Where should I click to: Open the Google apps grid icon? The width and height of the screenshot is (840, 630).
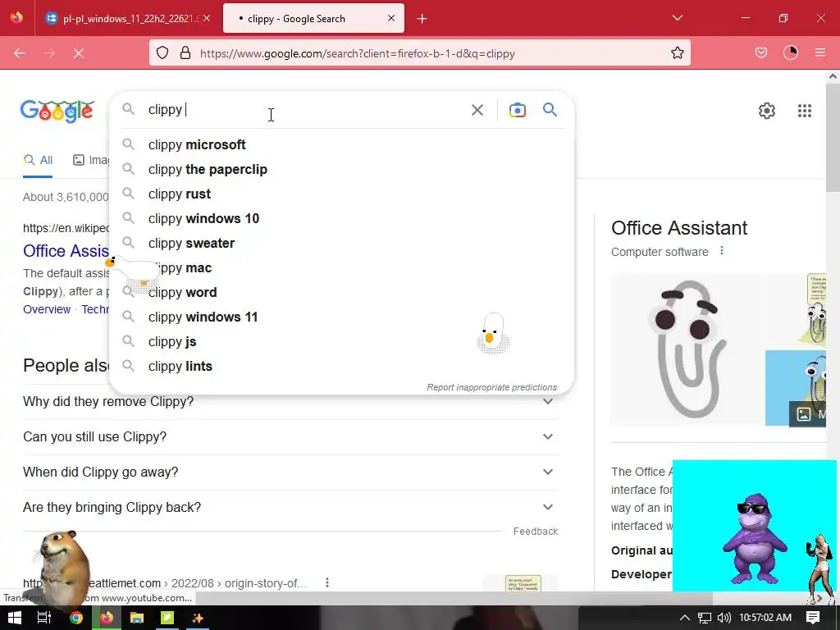tap(804, 111)
